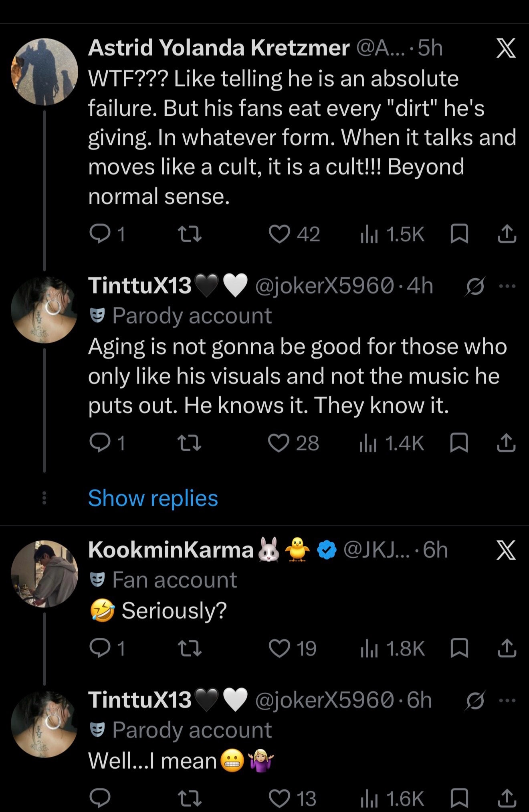The height and width of the screenshot is (812, 529).
Task: Bookmark the "Well...I mean" tweet
Action: coord(459,798)
